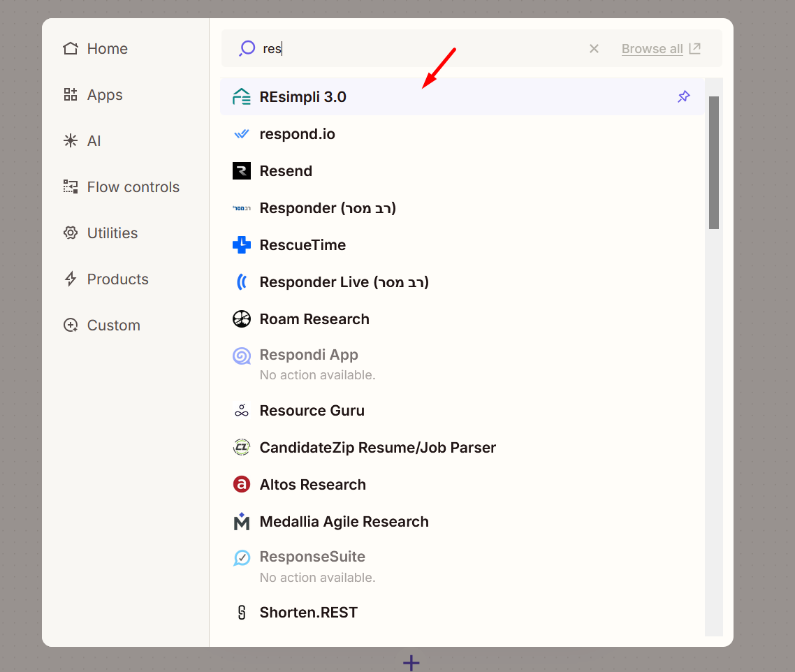The height and width of the screenshot is (672, 795).
Task: Click the Responder Live wave logo
Action: pos(241,282)
